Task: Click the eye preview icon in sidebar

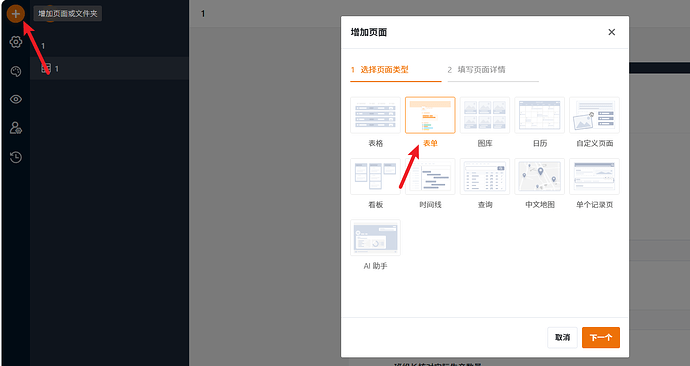Action: coord(16,99)
